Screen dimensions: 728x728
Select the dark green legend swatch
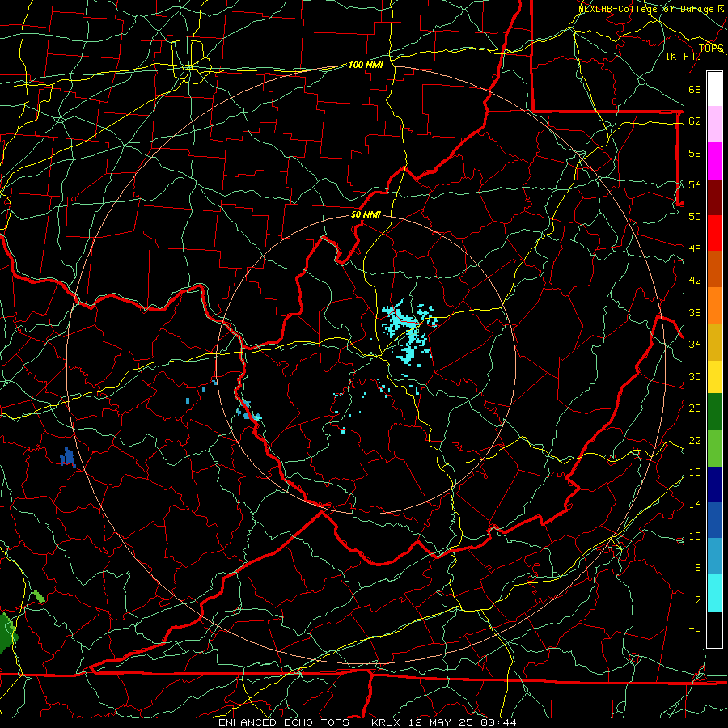coord(714,411)
